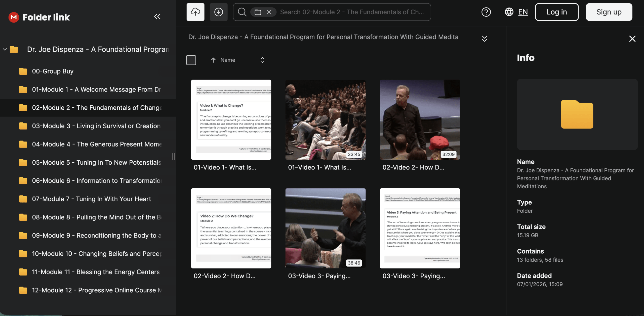The image size is (644, 316).
Task: Click the download arrow icon
Action: pos(218,12)
